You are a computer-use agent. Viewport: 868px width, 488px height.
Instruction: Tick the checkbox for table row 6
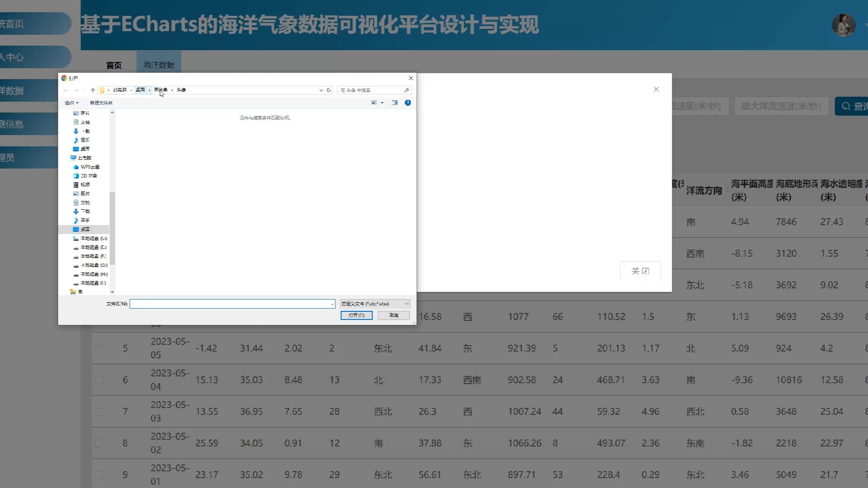click(x=99, y=380)
